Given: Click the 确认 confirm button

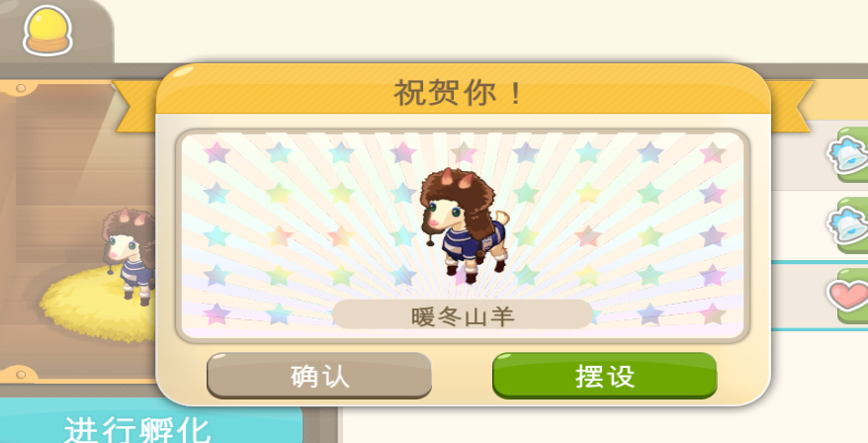Looking at the screenshot, I should coord(319,376).
